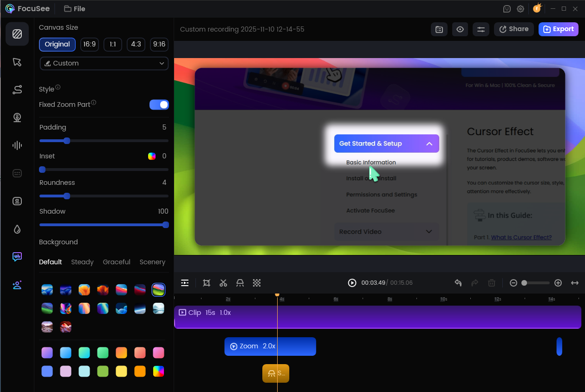585x392 pixels.
Task: Zoom out the timeline
Action: pyautogui.click(x=513, y=283)
